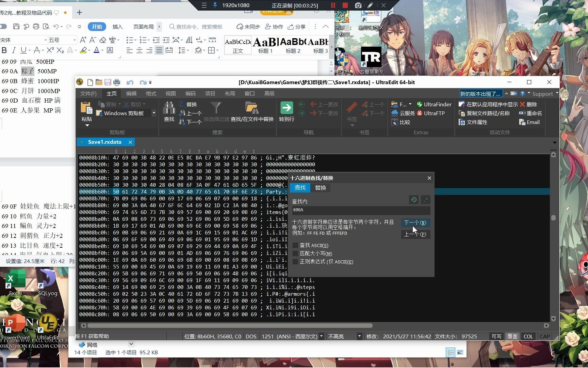The image size is (588, 368).
Task: Click the Replace icon in the search group
Action: pos(182,104)
